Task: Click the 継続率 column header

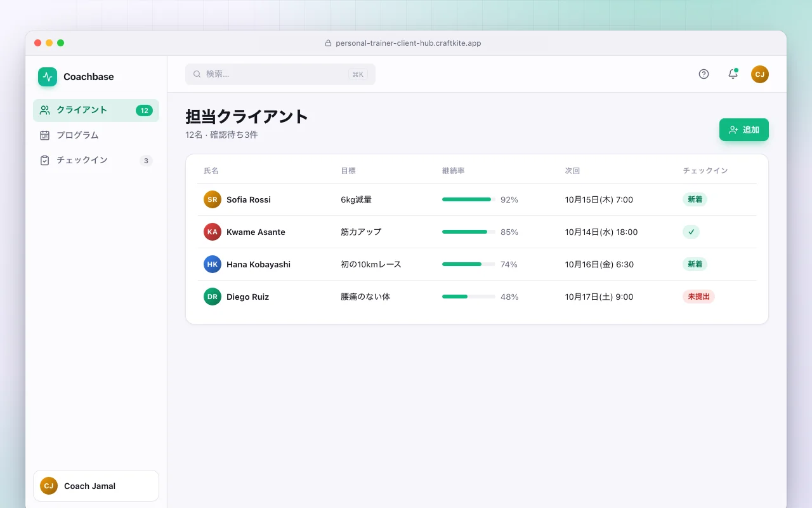Action: coord(454,171)
